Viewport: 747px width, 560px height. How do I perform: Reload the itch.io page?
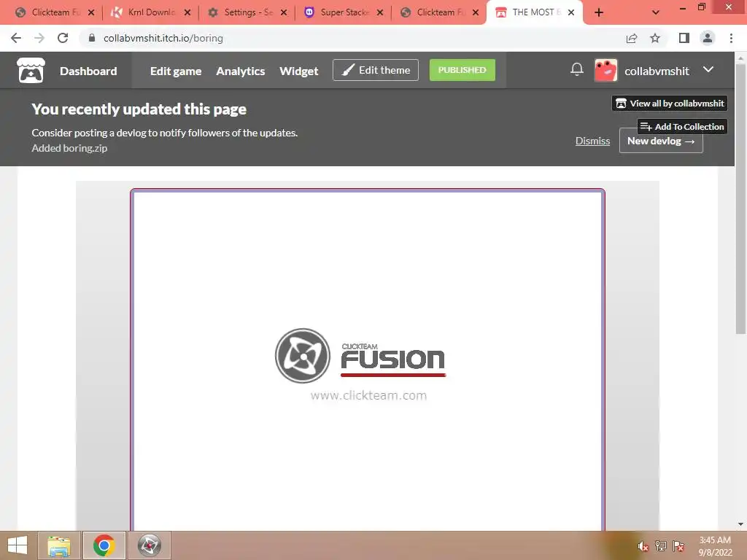63,38
